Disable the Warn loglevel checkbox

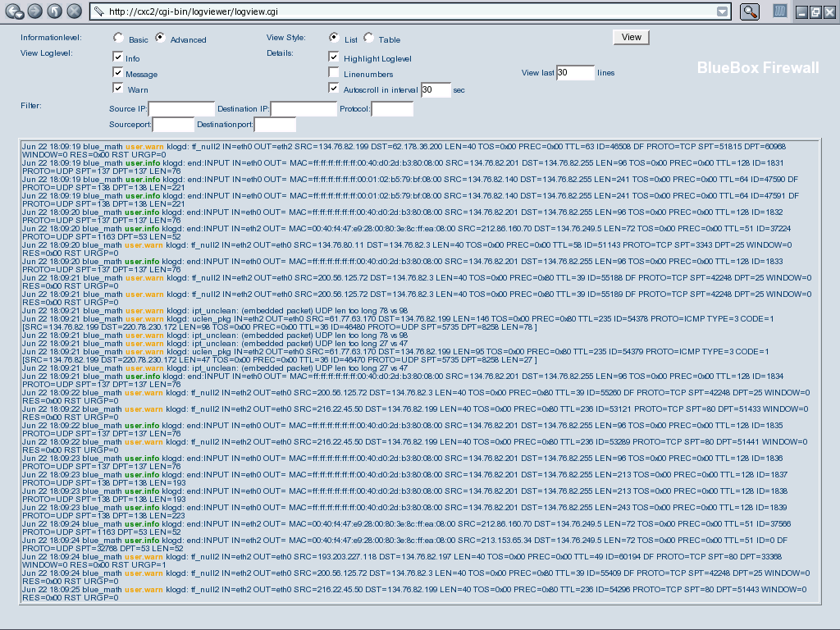pyautogui.click(x=118, y=88)
